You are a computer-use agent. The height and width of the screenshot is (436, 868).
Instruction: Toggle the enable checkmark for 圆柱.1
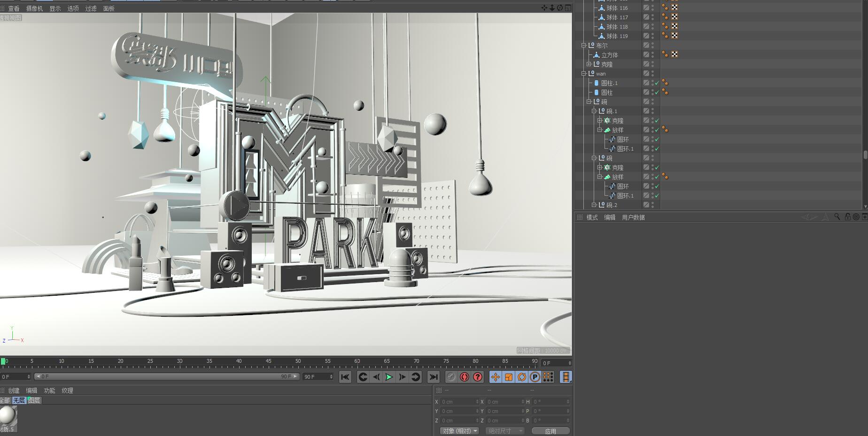[x=657, y=83]
